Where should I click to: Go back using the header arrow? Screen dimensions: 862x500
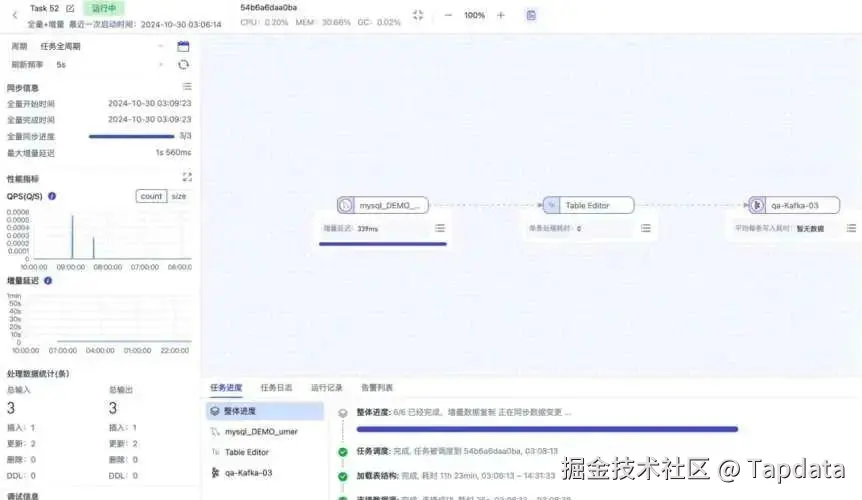15,15
